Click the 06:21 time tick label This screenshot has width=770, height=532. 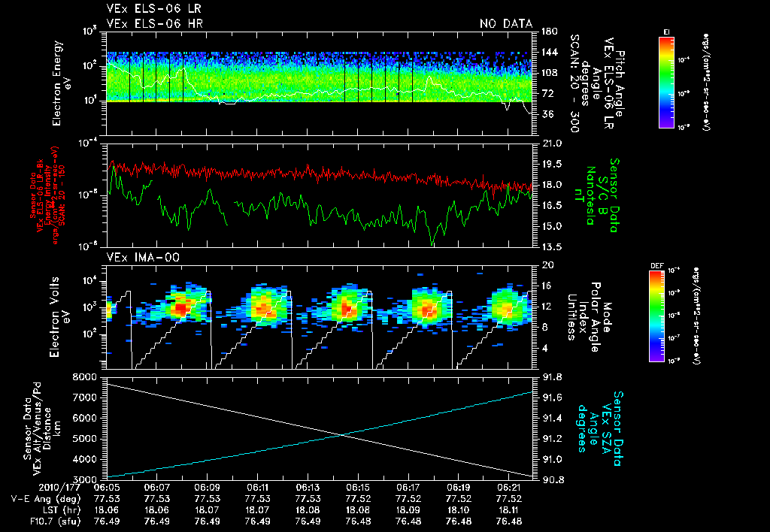click(x=509, y=488)
